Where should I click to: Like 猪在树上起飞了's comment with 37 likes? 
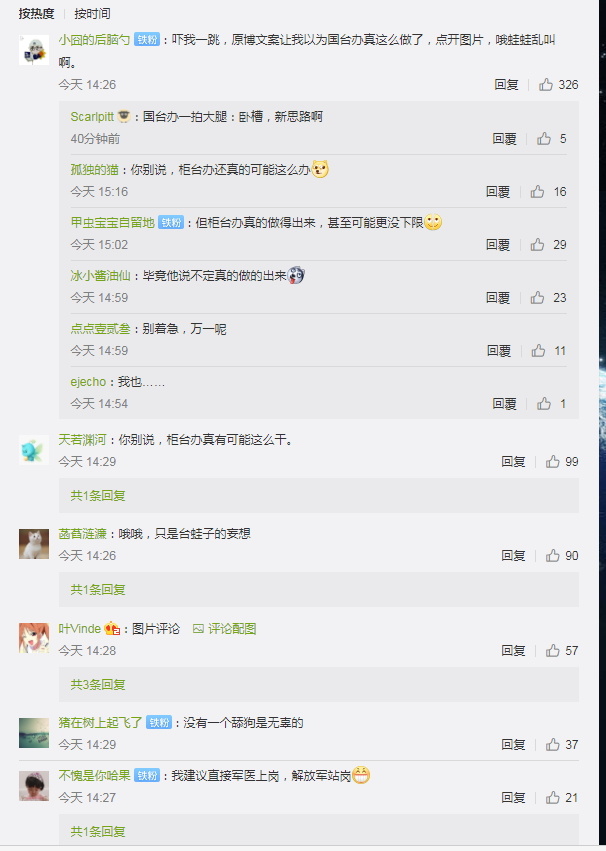(x=553, y=745)
